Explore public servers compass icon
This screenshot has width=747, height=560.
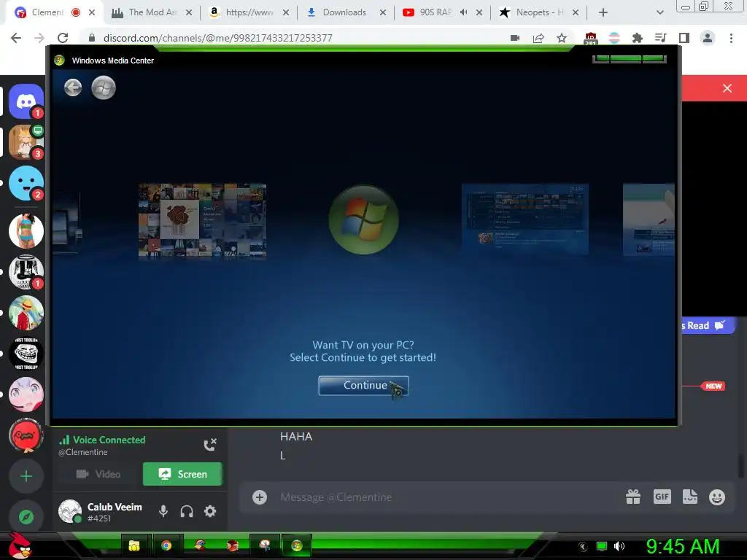[x=26, y=516]
